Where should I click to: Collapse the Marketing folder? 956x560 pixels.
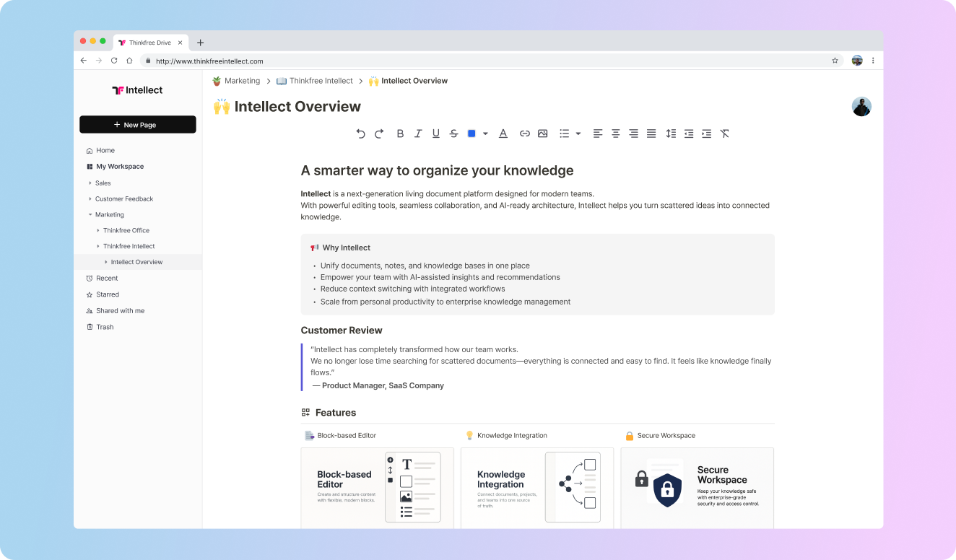90,214
